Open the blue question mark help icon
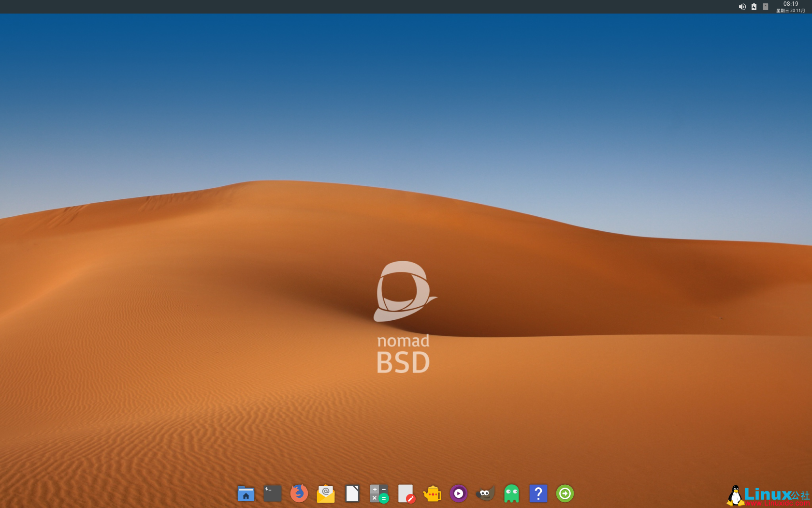812x508 pixels. pos(538,493)
